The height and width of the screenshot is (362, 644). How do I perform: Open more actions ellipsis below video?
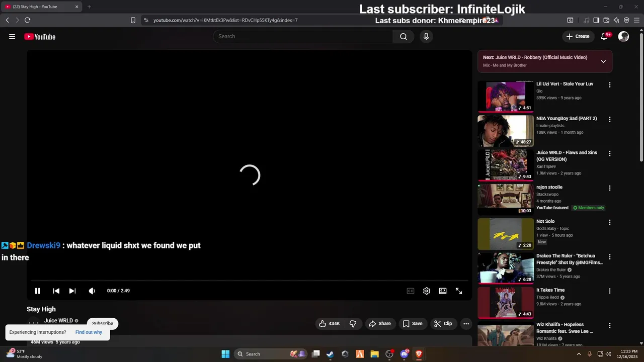466,324
